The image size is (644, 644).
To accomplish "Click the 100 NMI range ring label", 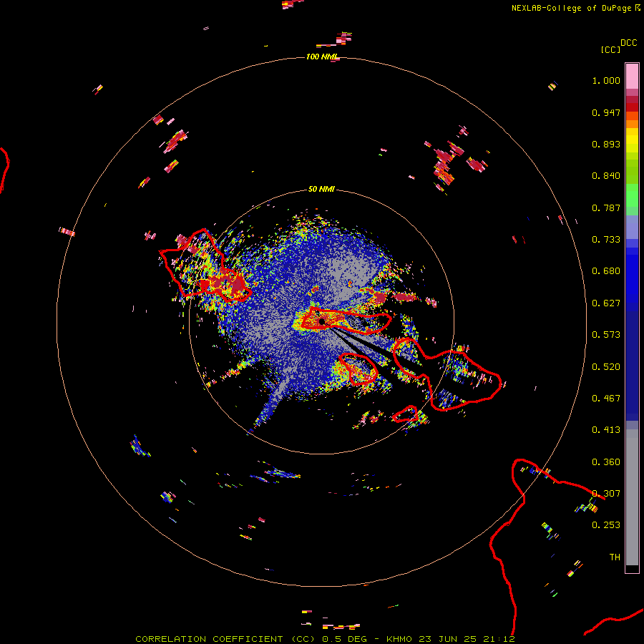I will (x=321, y=57).
